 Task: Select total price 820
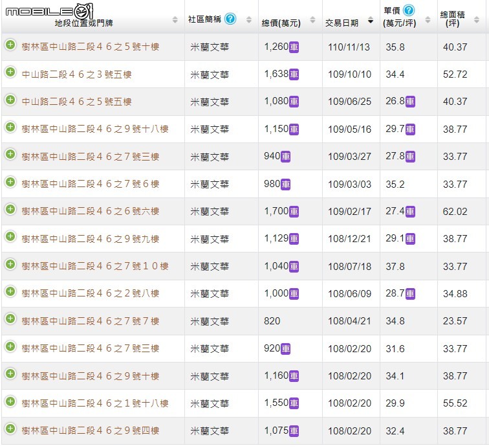tap(272, 321)
